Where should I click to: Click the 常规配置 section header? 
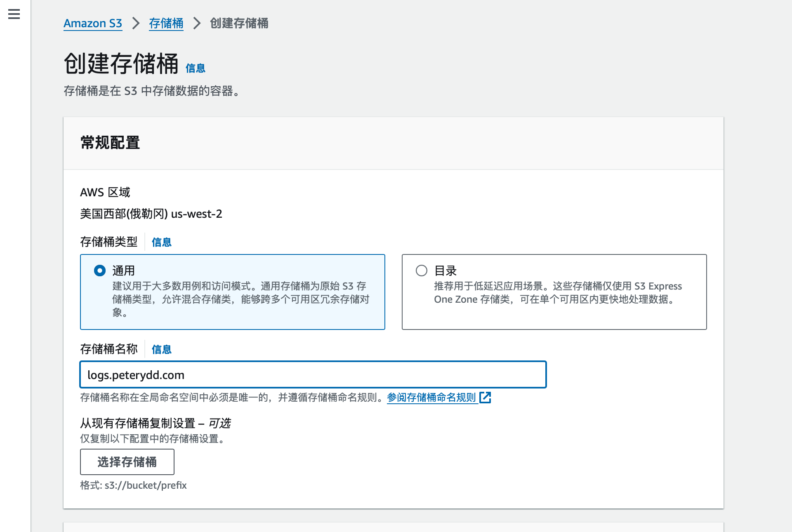[110, 143]
